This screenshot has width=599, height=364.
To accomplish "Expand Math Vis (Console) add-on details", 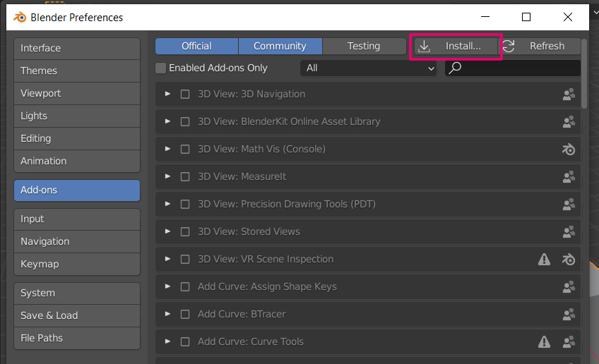I will pyautogui.click(x=167, y=149).
